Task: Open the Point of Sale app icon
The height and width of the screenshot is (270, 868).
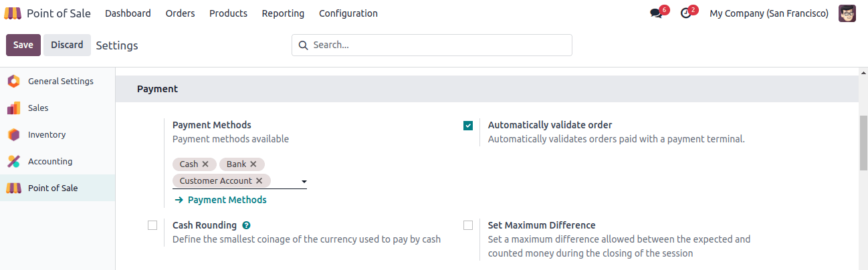Action: click(x=13, y=13)
